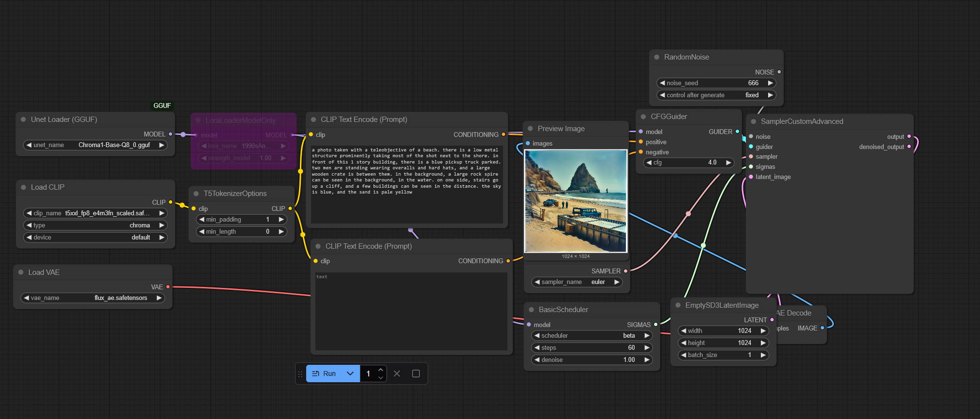Click the left arrow of steps
Image resolution: width=980 pixels, height=419 pixels.
(x=536, y=348)
